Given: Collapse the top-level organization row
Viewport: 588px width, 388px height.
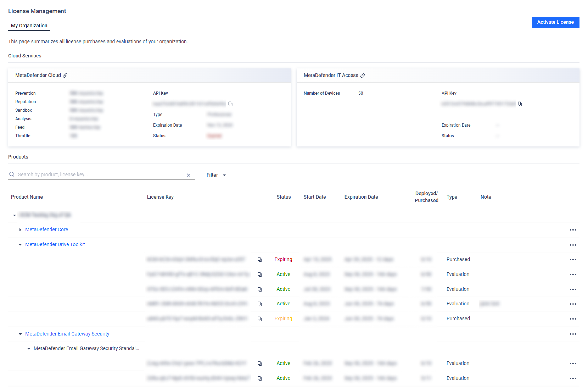Looking at the screenshot, I should pyautogui.click(x=15, y=215).
